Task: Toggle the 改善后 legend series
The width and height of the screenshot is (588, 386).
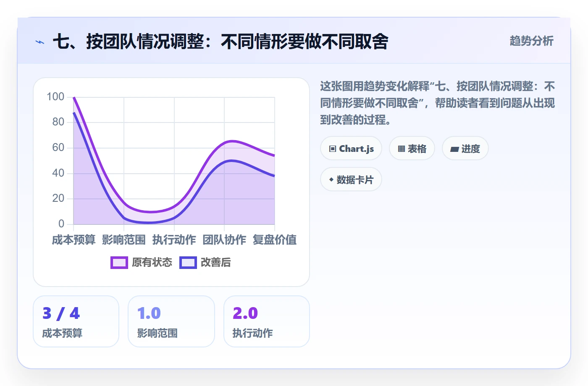Action: coord(205,263)
